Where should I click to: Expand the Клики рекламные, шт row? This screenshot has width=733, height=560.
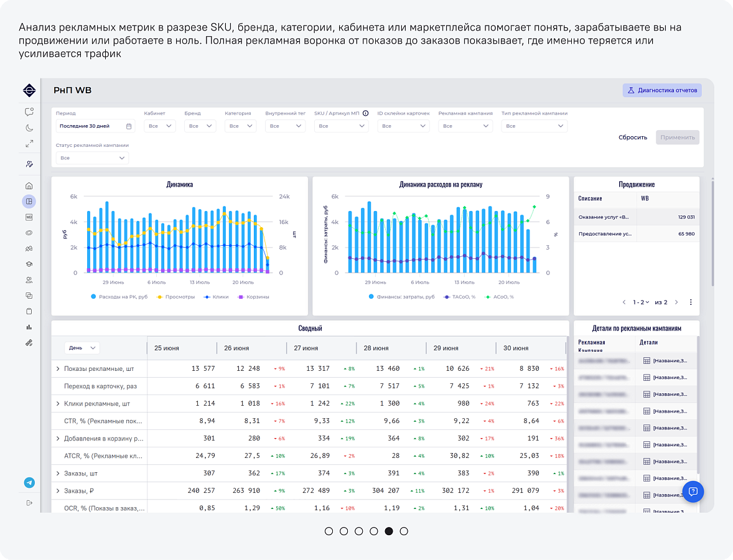click(x=58, y=403)
